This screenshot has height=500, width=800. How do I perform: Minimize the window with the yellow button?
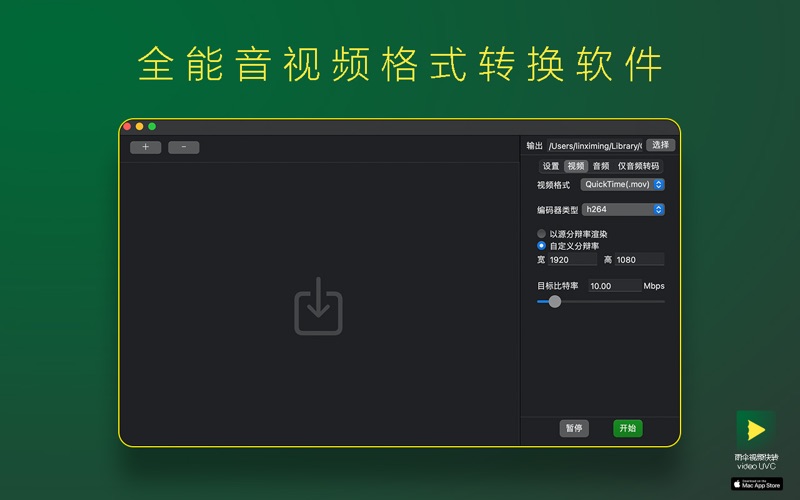click(139, 127)
